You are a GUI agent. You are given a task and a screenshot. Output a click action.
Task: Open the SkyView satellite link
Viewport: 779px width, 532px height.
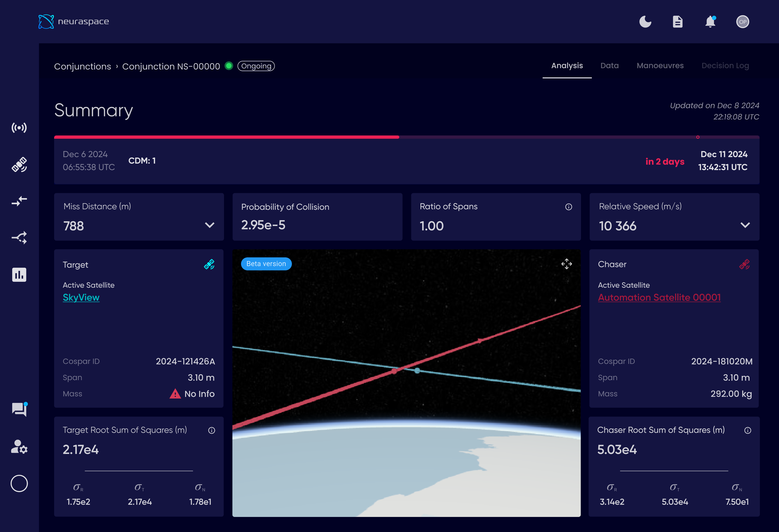(81, 297)
